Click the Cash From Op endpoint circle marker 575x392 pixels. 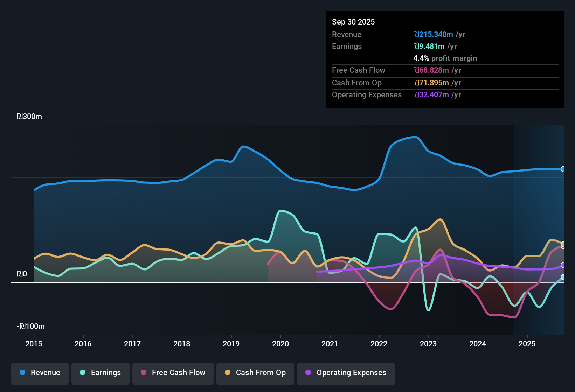pos(563,245)
